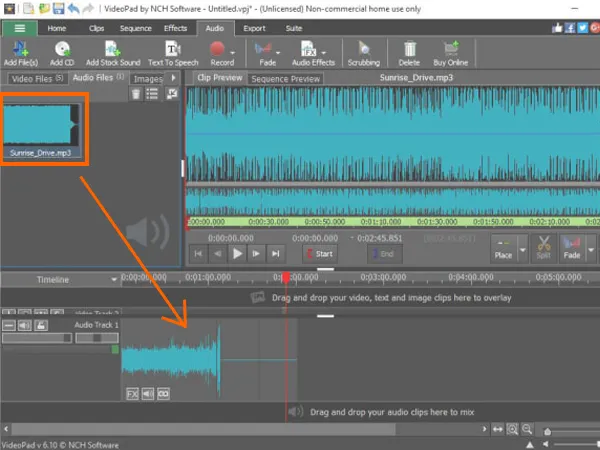Open the Timeline mode dropdown
Screen dimensions: 600x450
[114, 279]
